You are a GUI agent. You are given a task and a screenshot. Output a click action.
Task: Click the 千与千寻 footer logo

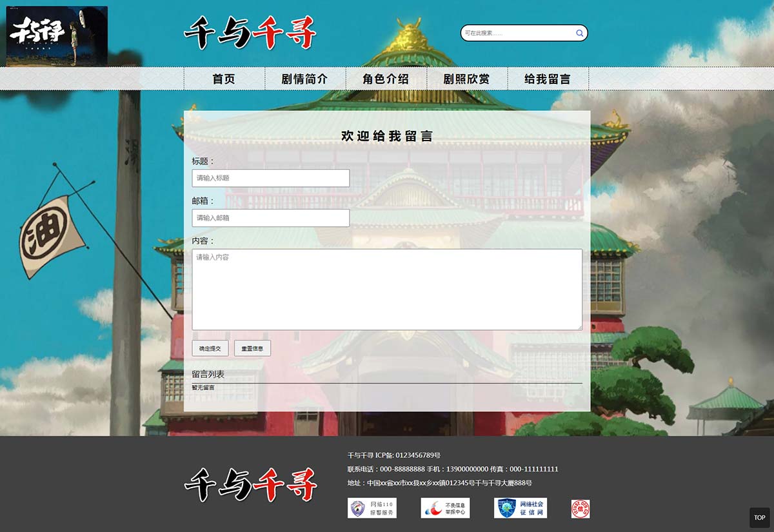point(251,484)
